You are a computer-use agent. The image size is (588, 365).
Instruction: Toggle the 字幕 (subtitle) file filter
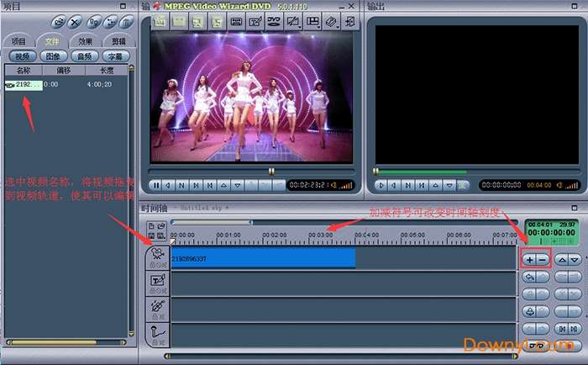[115, 56]
